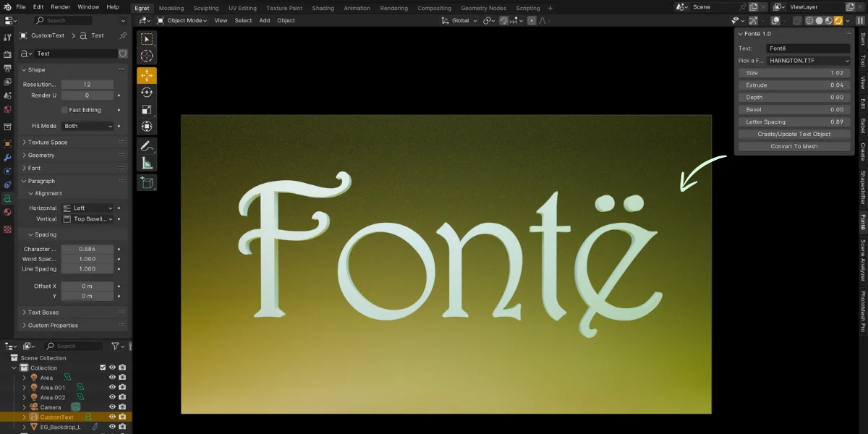This screenshot has width=868, height=434.
Task: Disable render visibility for EG_Backdrop_L
Action: point(122,427)
